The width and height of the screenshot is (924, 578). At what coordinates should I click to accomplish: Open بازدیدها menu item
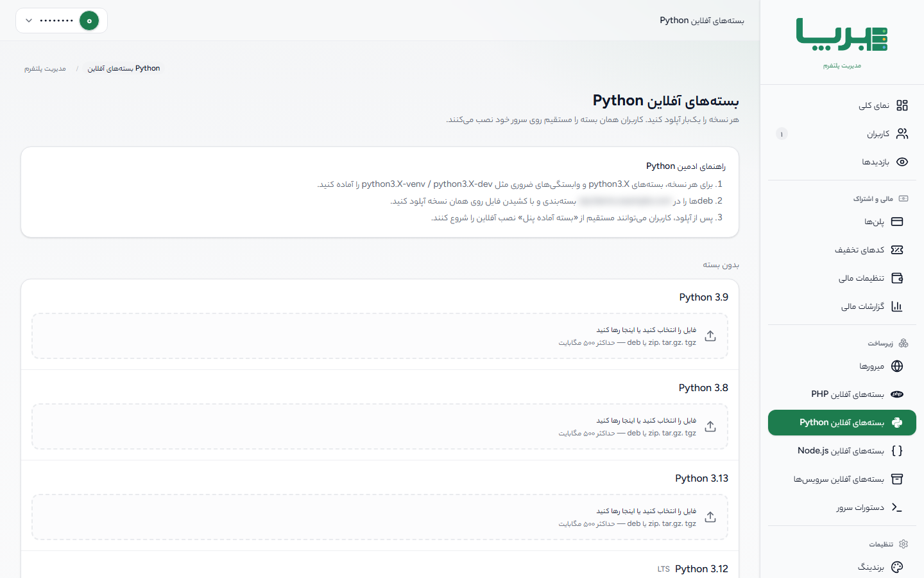pyautogui.click(x=842, y=162)
